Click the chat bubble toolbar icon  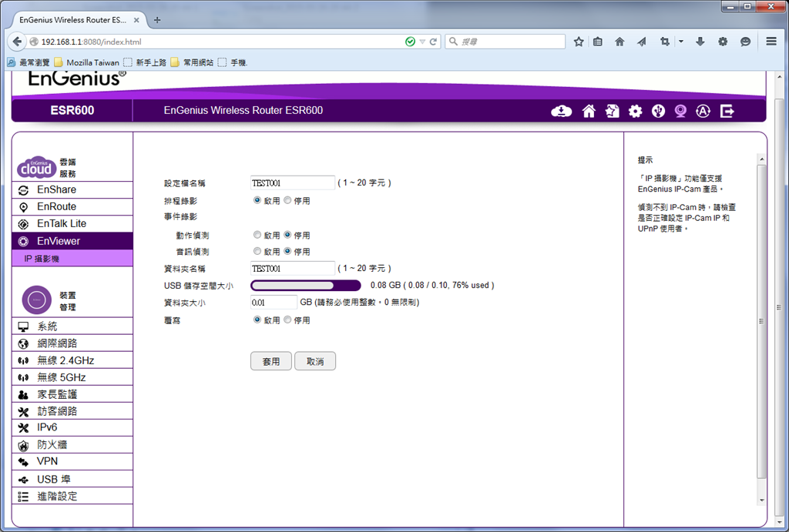[x=746, y=42]
